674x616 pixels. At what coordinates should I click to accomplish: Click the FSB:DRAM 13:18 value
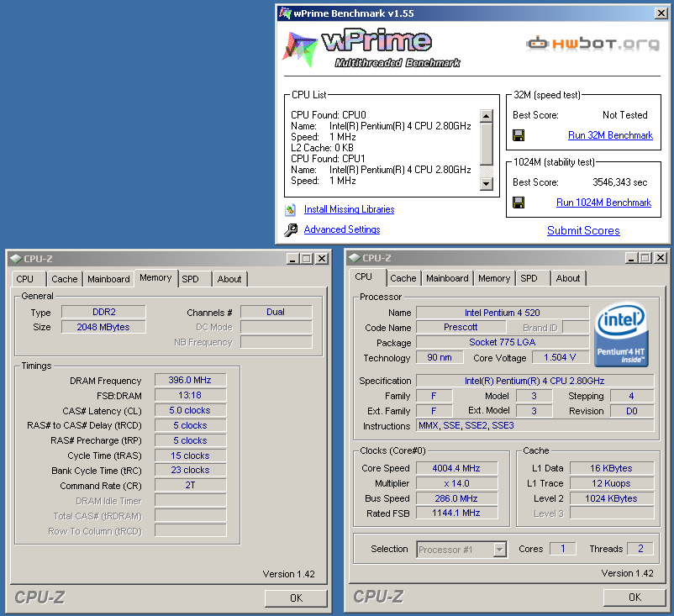coord(190,395)
